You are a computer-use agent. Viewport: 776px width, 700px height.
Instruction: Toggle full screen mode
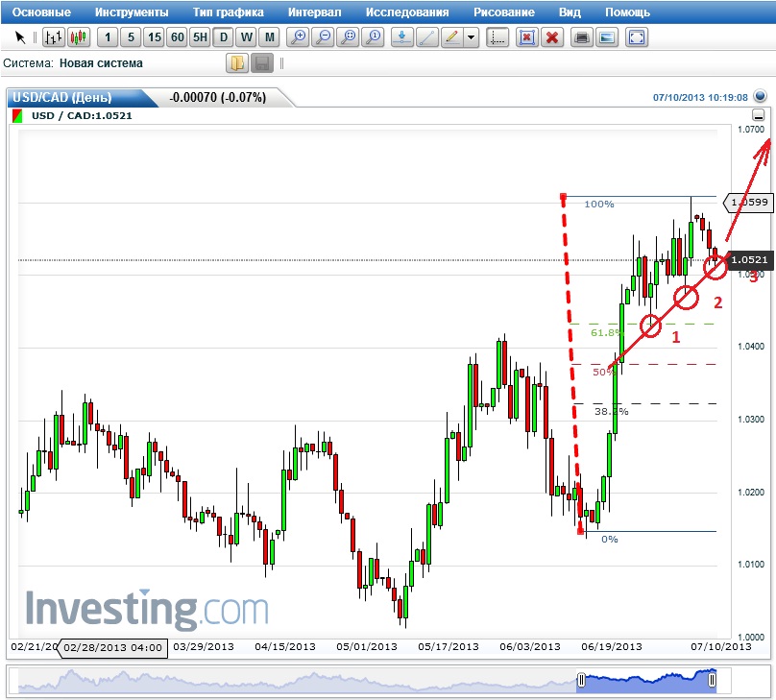tap(637, 37)
